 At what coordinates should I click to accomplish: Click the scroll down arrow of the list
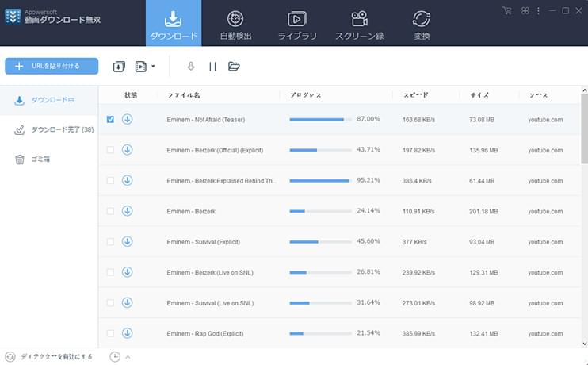click(584, 344)
